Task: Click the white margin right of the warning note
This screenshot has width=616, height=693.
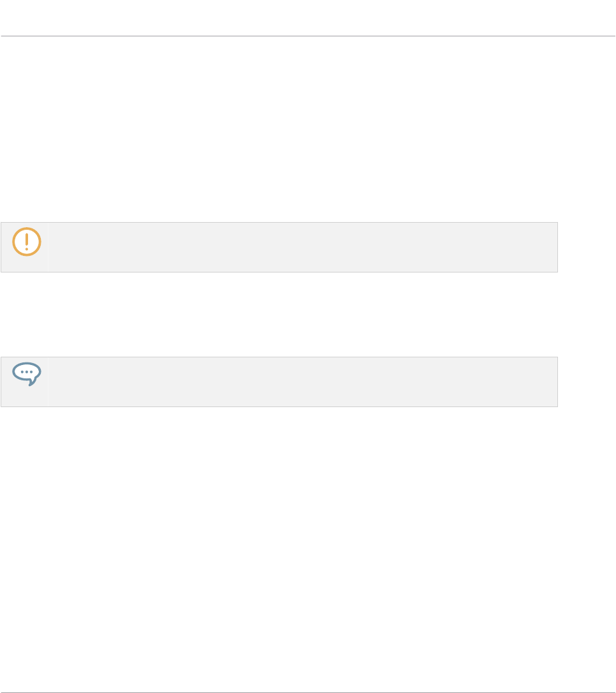Action: (587, 248)
